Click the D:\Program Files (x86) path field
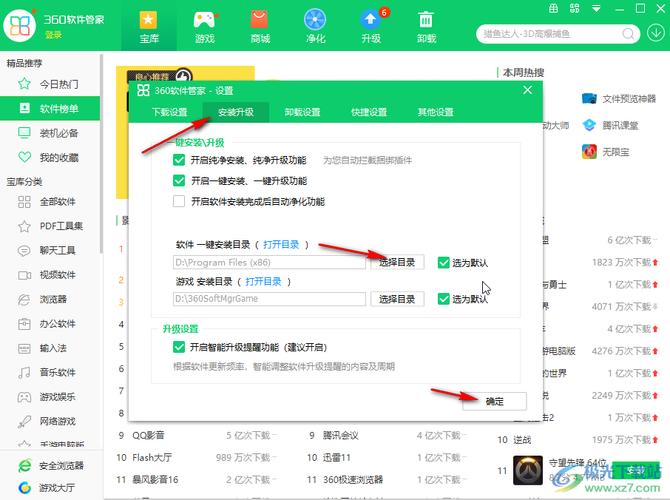Viewport: 670px width, 500px height. [x=269, y=262]
